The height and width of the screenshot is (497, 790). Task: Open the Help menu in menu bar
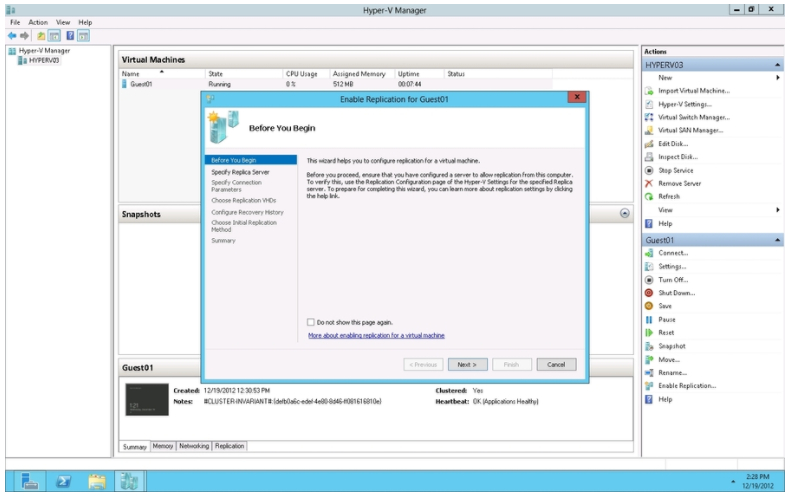(85, 22)
